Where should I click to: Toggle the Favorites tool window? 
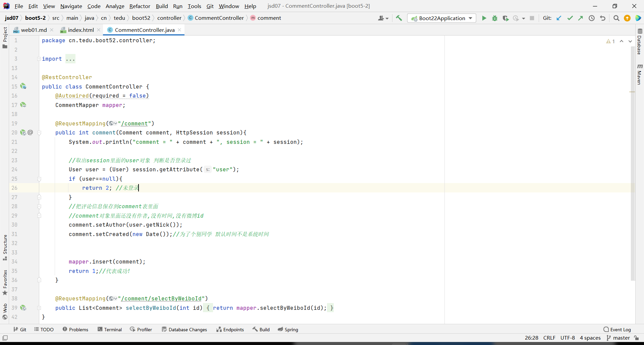click(x=5, y=282)
